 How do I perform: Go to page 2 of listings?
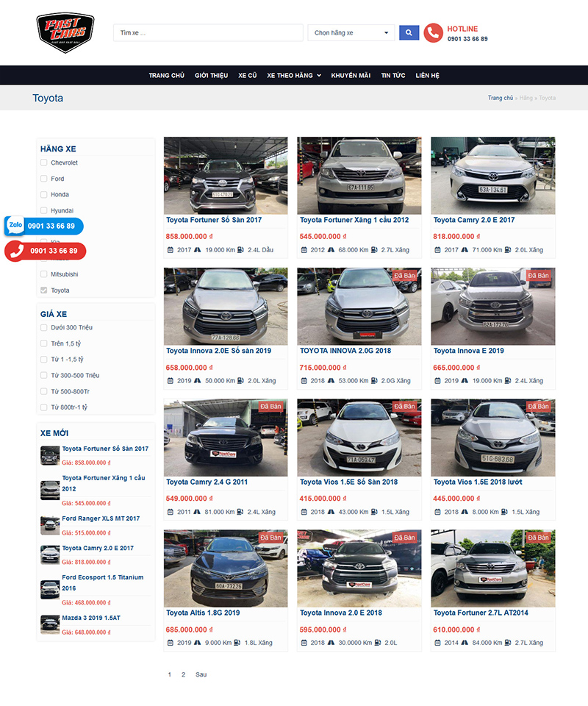click(x=183, y=674)
